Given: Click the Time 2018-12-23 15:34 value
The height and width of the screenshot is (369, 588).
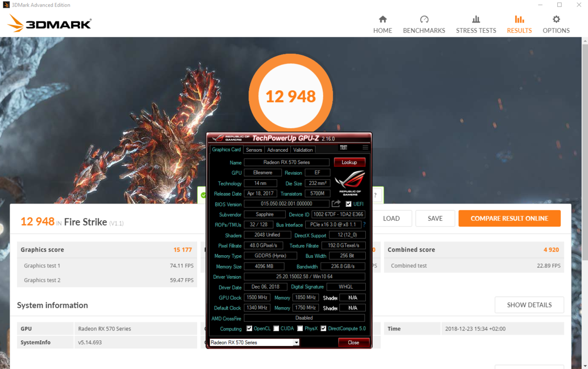Looking at the screenshot, I should (475, 329).
